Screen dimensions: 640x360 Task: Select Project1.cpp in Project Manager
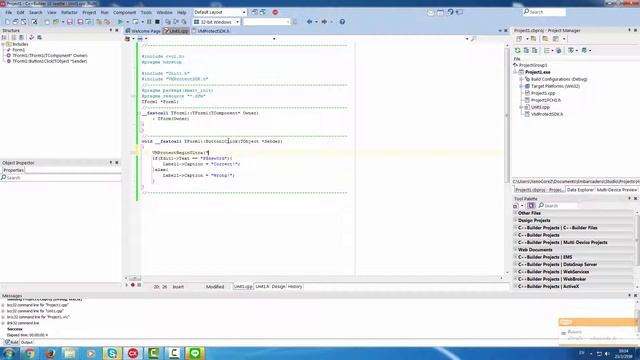[543, 93]
